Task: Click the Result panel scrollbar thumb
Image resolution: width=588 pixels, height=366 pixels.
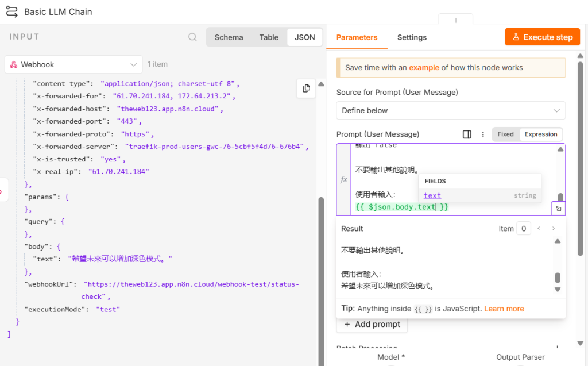Action: click(558, 278)
